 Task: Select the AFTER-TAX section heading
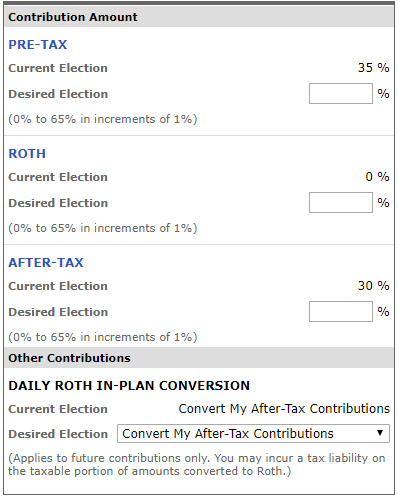click(46, 262)
